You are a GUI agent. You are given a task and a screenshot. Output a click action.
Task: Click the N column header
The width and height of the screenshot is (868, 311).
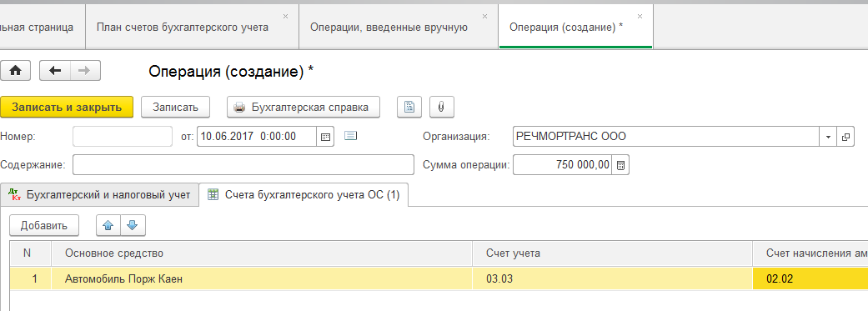click(x=31, y=253)
